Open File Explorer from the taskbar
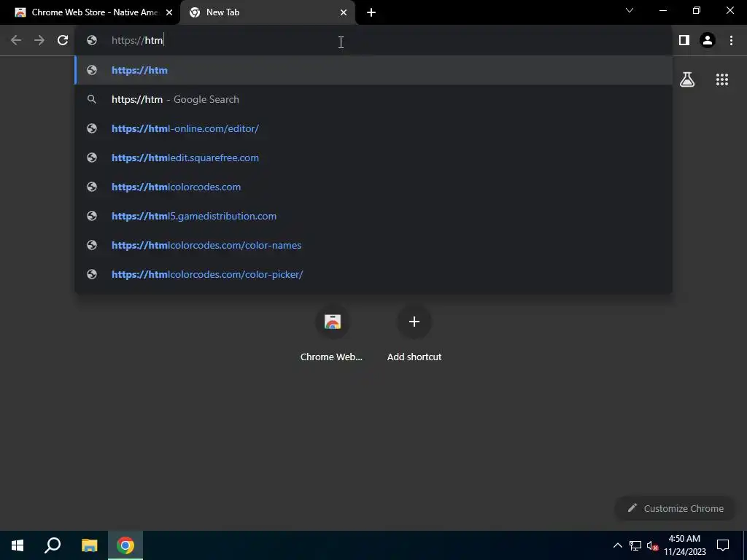 (x=89, y=545)
